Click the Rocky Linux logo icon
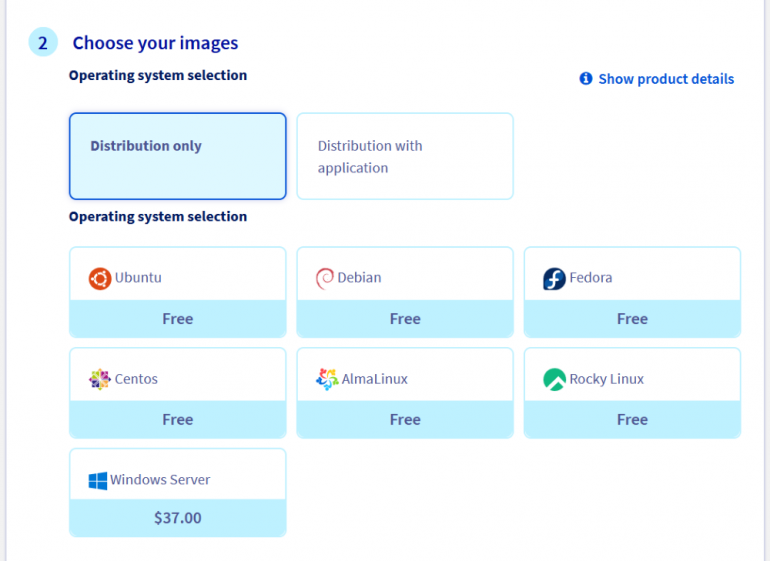Image resolution: width=770 pixels, height=561 pixels. pyautogui.click(x=554, y=379)
